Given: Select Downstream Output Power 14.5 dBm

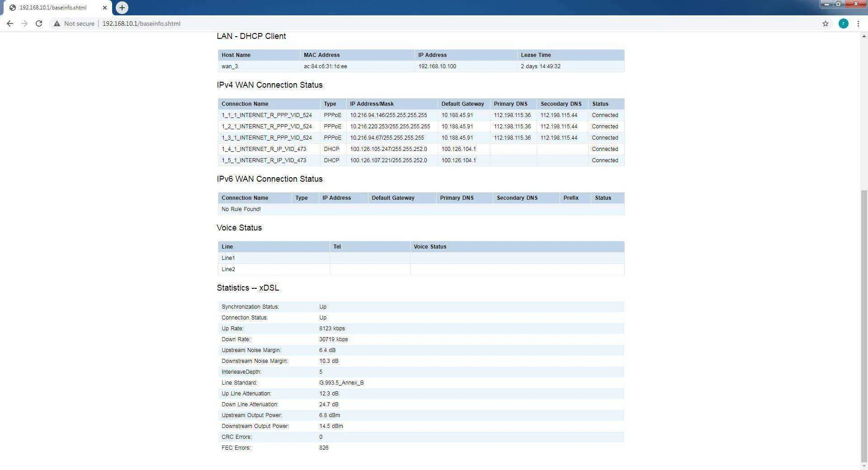Looking at the screenshot, I should (x=331, y=426).
